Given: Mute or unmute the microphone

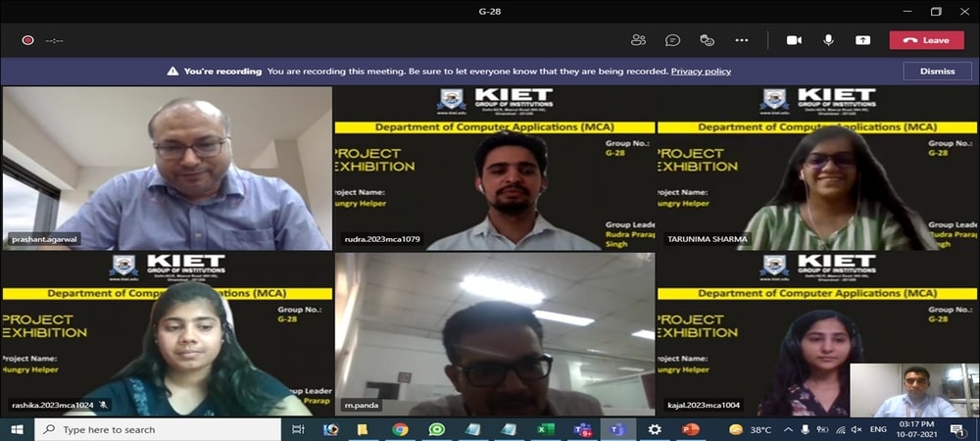Looking at the screenshot, I should [828, 40].
